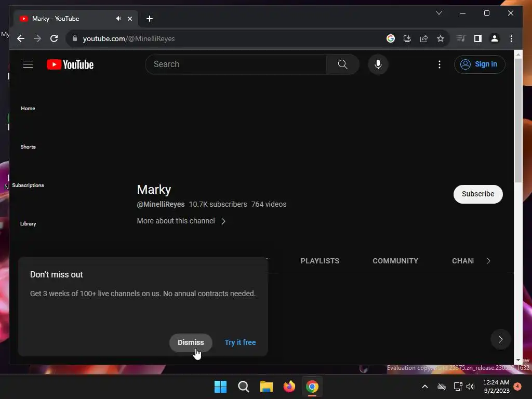This screenshot has width=532, height=399.
Task: Reload the YouTube page
Action: 54,38
